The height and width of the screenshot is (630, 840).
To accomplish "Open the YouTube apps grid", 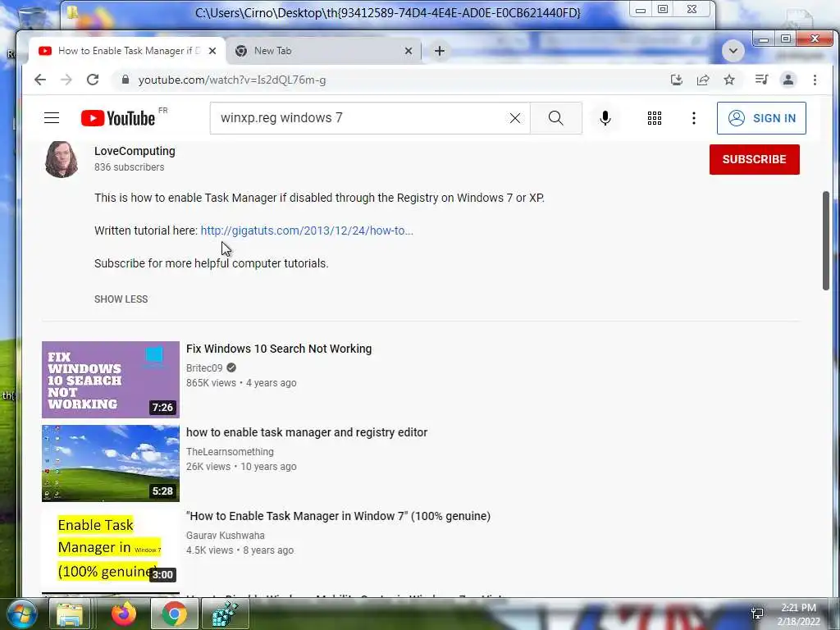I will 654,118.
